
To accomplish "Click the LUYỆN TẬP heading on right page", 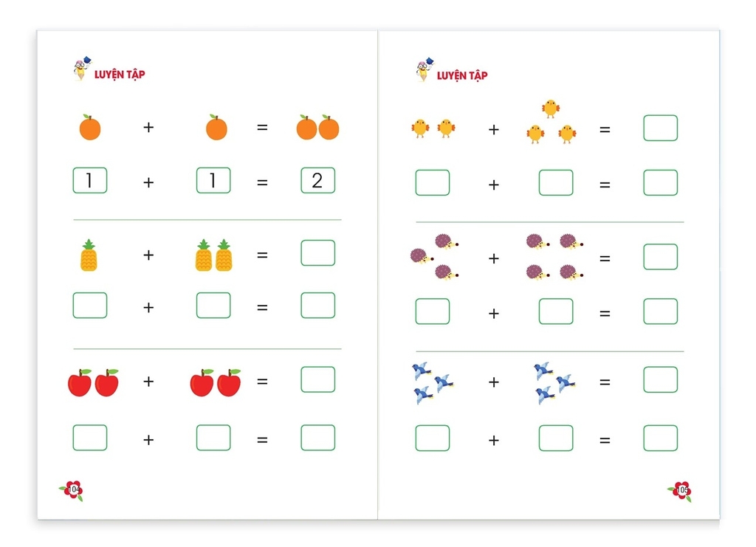I will coord(462,75).
